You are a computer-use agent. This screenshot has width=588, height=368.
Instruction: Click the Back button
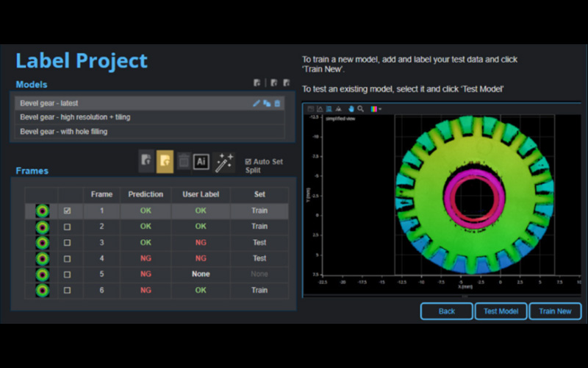point(447,311)
